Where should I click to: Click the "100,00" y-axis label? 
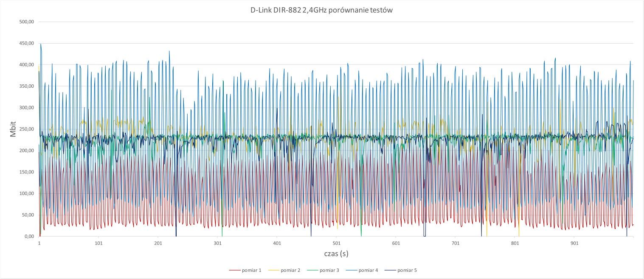click(27, 193)
